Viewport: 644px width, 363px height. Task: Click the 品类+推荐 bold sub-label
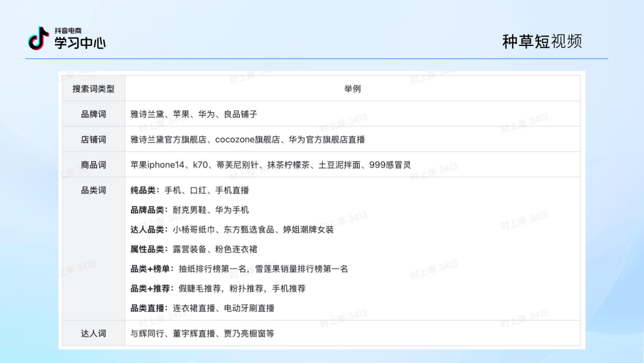click(x=152, y=288)
